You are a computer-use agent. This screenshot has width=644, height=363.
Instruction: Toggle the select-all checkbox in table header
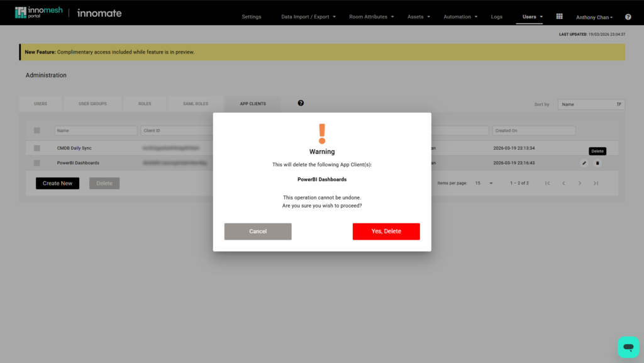pos(37,130)
